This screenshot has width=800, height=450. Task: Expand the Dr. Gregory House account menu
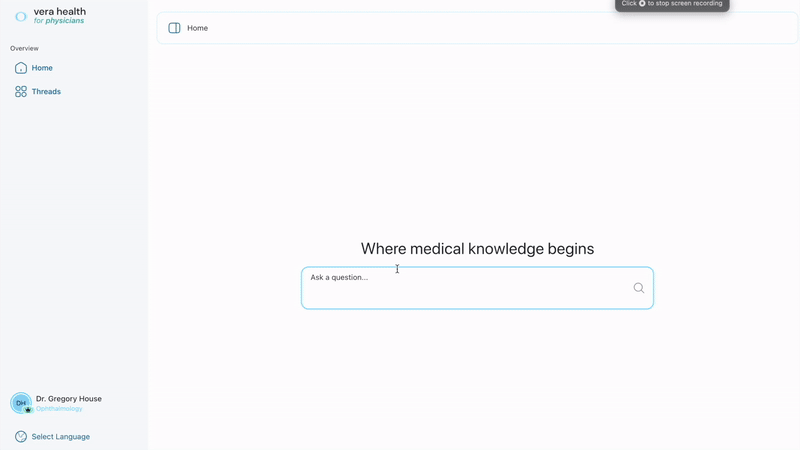[x=68, y=398]
